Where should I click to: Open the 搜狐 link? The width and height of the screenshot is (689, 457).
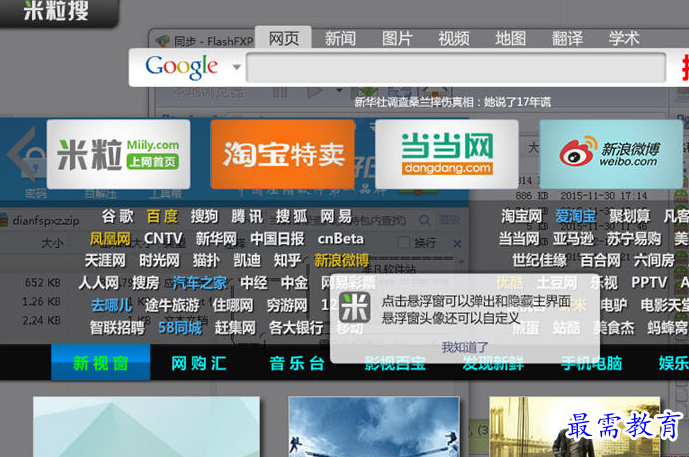(x=291, y=216)
